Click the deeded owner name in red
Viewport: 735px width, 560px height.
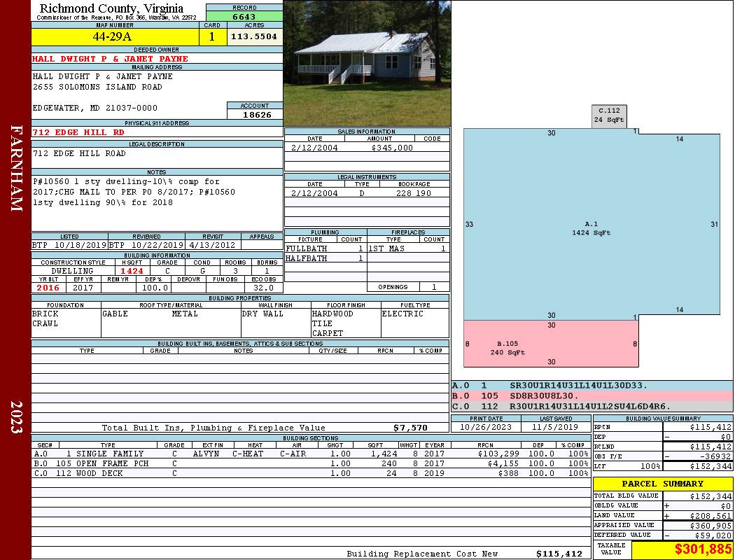pos(111,59)
